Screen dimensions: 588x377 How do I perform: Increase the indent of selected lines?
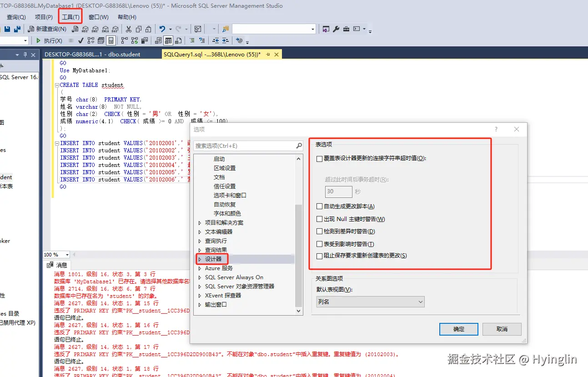226,40
